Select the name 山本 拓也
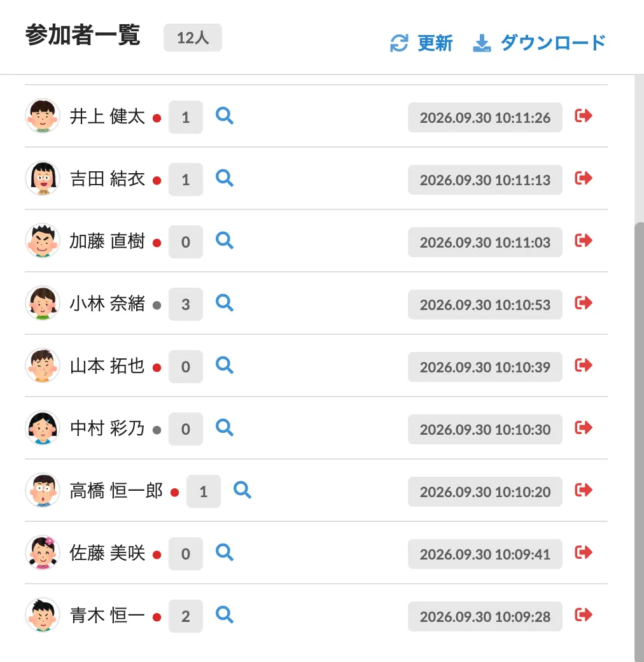Screen dimensions: 644x662 (x=107, y=365)
